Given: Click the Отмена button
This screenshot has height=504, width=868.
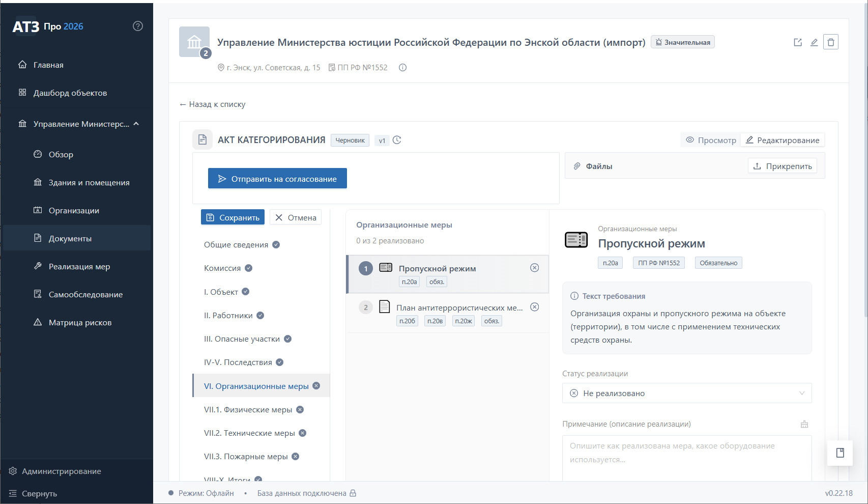Looking at the screenshot, I should 296,217.
